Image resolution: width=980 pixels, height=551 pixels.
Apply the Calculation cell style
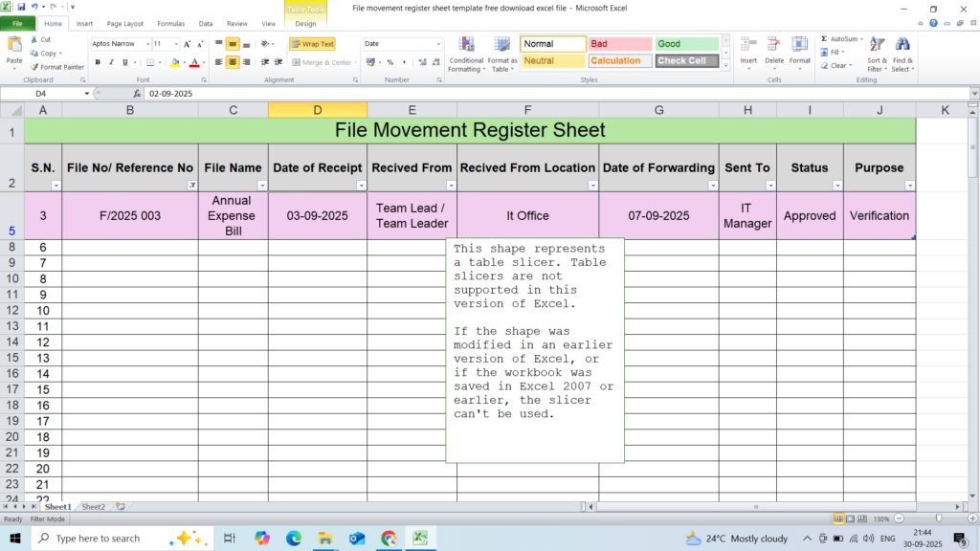[x=619, y=61]
